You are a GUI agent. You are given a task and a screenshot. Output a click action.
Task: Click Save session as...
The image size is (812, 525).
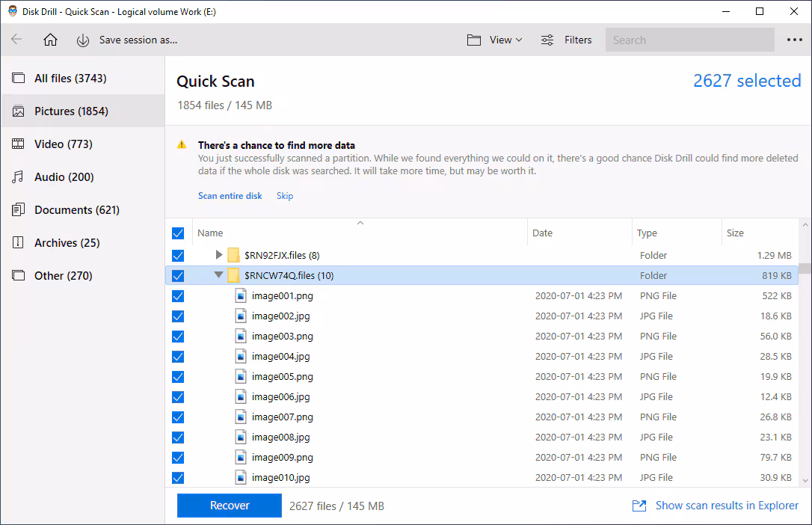(138, 40)
